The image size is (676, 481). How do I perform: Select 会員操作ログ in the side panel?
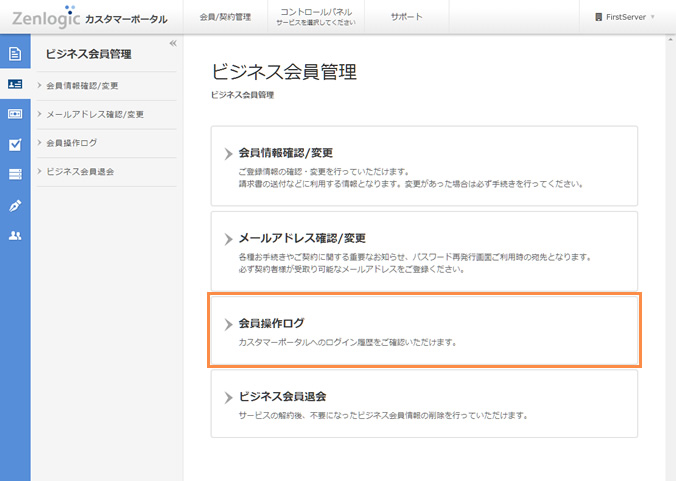pyautogui.click(x=71, y=143)
